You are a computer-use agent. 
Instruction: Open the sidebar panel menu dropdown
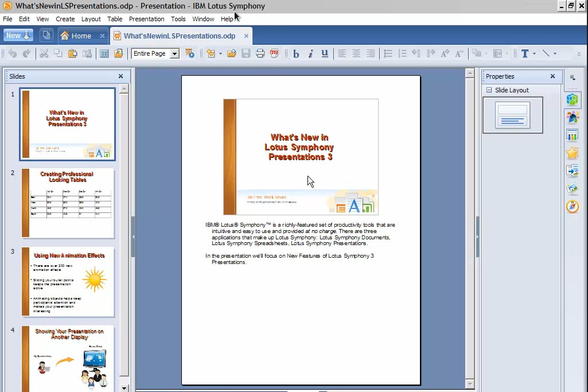point(573,77)
